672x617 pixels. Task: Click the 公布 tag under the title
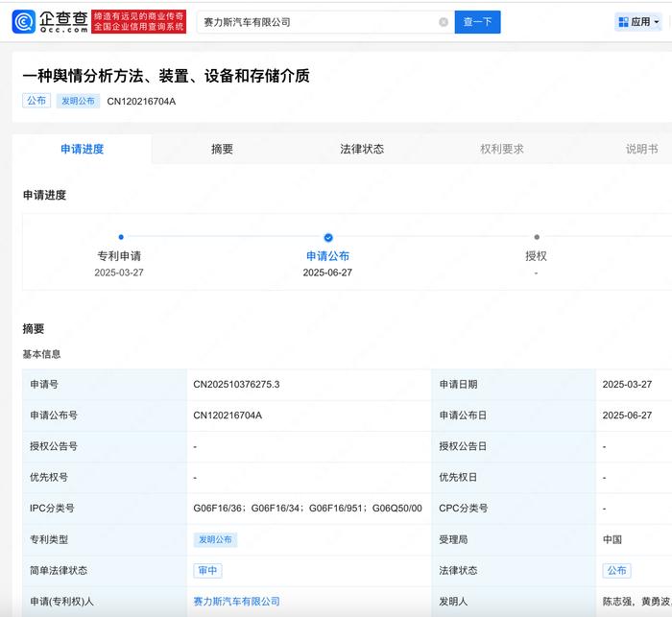(36, 101)
